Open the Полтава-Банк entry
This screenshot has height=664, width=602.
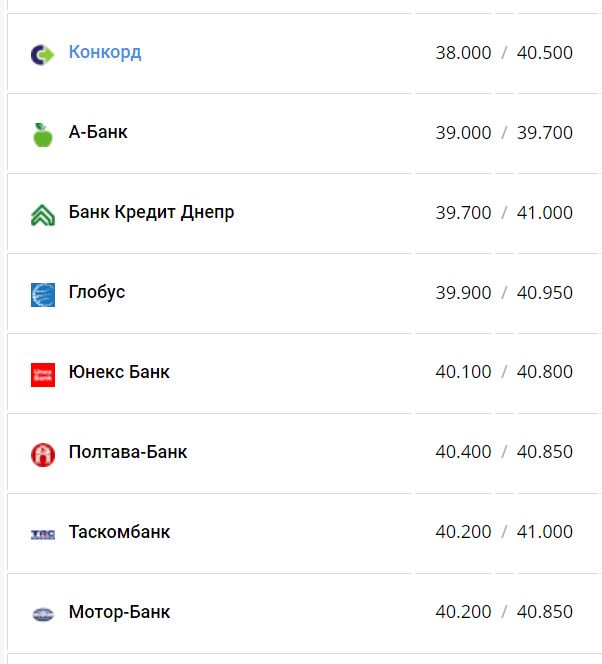[128, 452]
